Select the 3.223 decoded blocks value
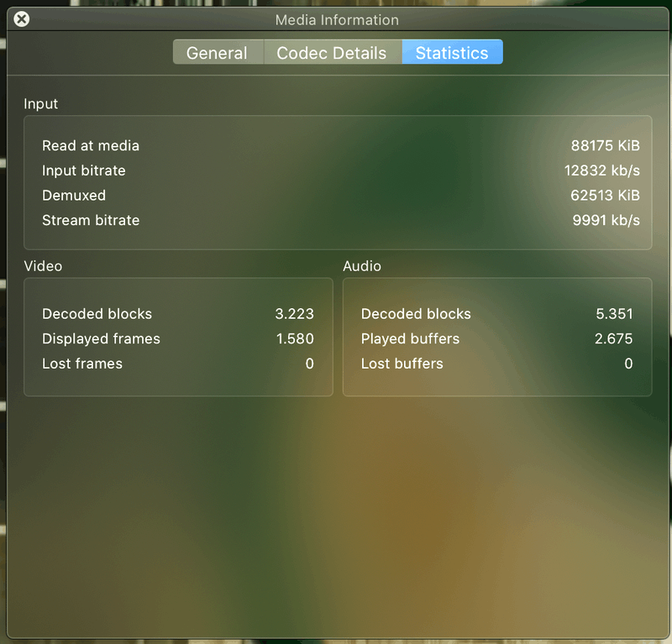This screenshot has width=672, height=644. (x=295, y=314)
